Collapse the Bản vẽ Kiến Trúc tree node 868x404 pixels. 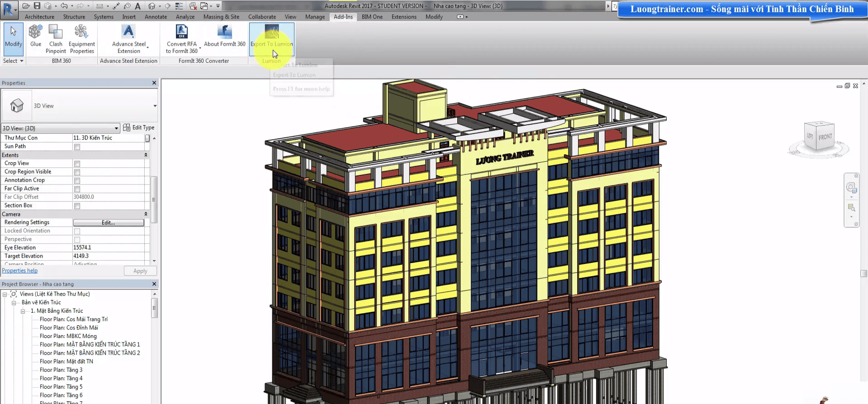[14, 303]
